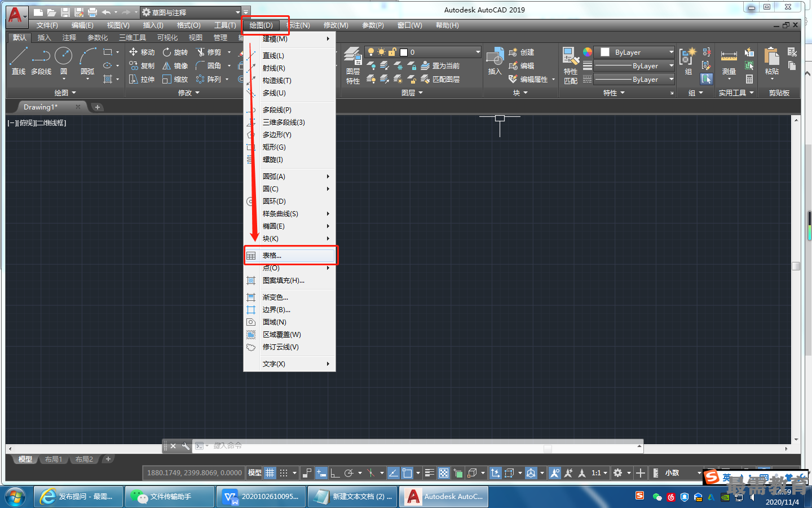Click the New file icon in quick access toolbar
812x508 pixels.
coord(38,12)
